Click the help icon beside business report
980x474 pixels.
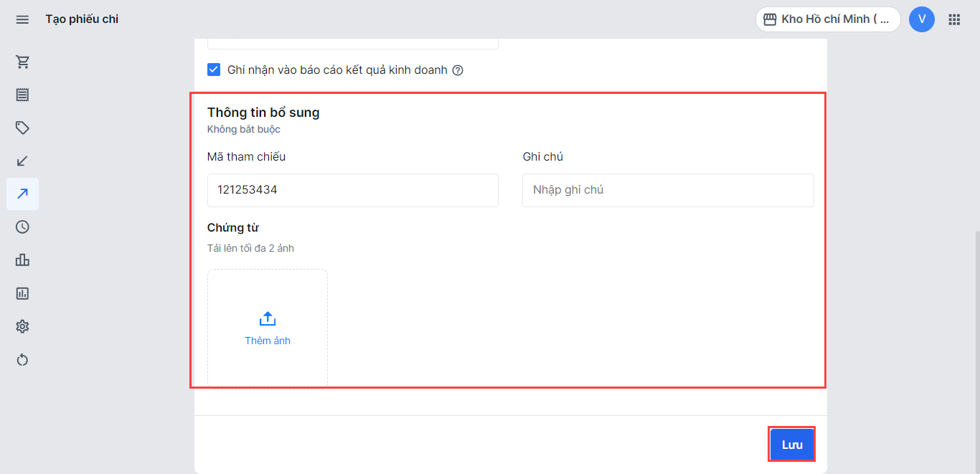coord(458,70)
